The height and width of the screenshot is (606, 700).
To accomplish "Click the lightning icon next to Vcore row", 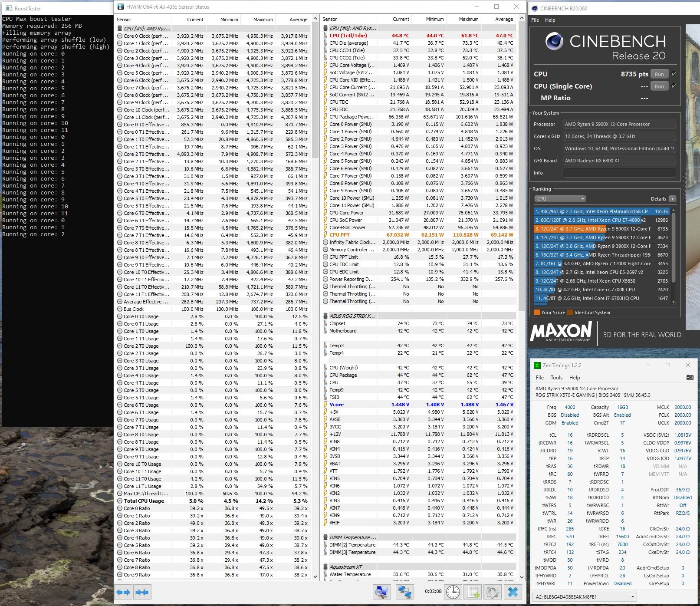I will point(325,405).
